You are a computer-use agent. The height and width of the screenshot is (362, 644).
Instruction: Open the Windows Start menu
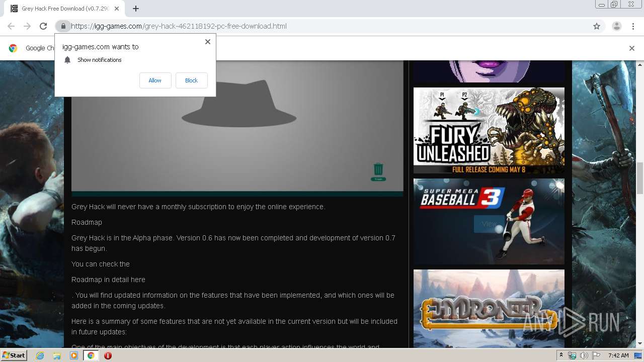[14, 355]
